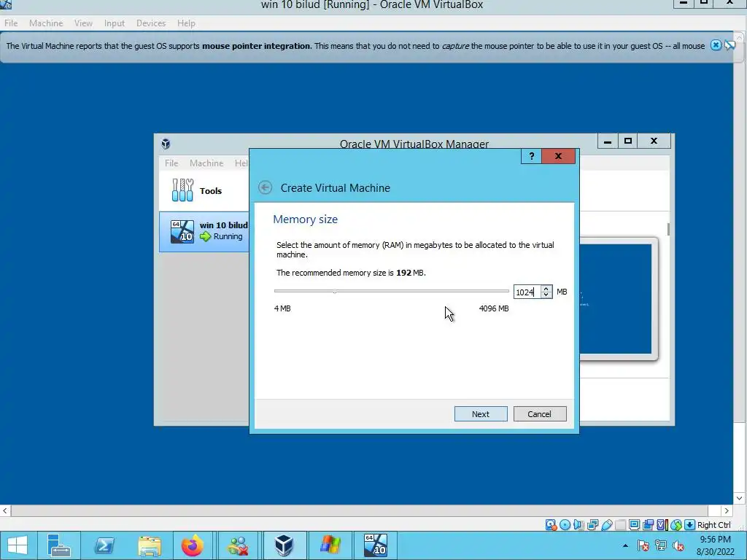The height and width of the screenshot is (560, 747).
Task: Launch PowerShell from the taskbar
Action: [104, 545]
